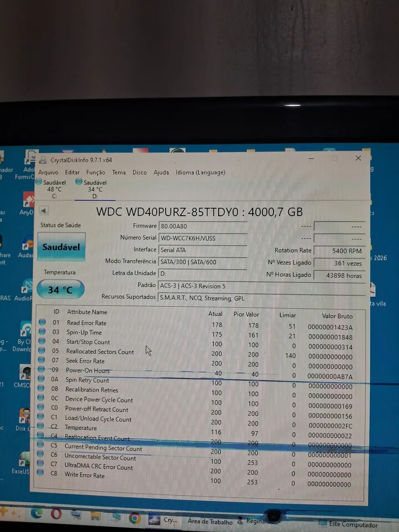
Task: Open CMSClient desktop shortcut
Action: tap(23, 376)
